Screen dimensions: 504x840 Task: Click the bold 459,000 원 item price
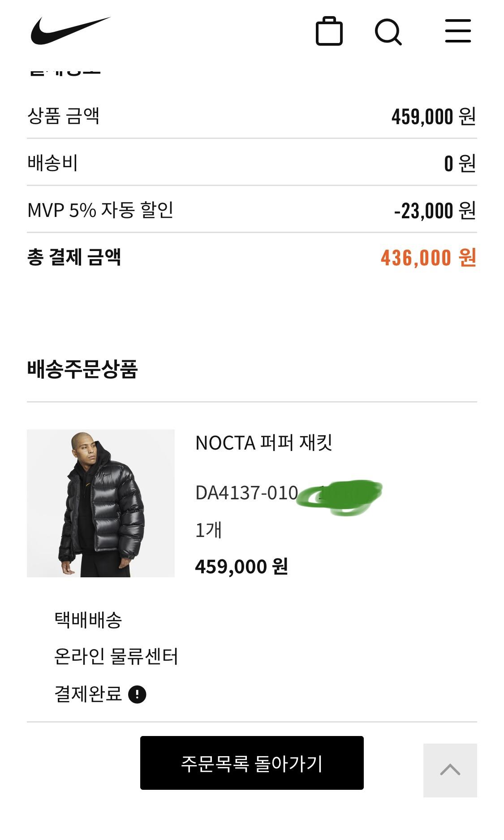click(241, 567)
